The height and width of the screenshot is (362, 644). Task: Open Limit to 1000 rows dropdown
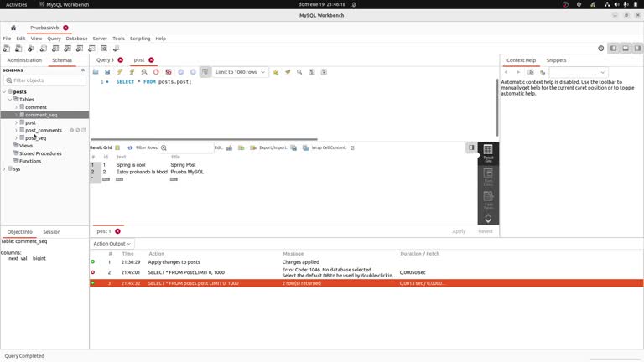(x=241, y=72)
